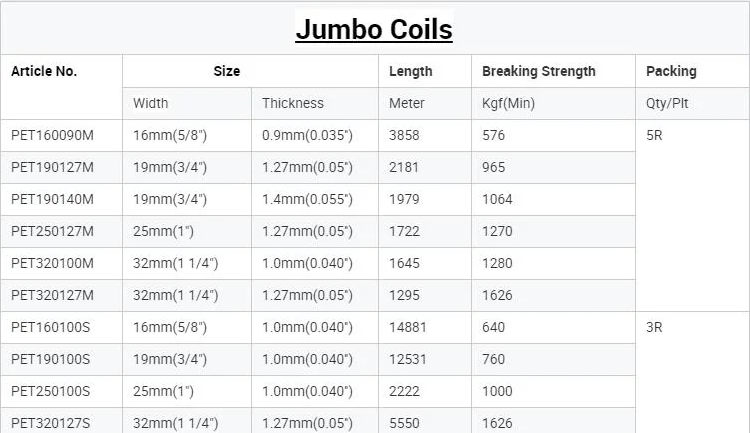
Task: Click the Jumbo Coils title heading
Action: [x=374, y=29]
